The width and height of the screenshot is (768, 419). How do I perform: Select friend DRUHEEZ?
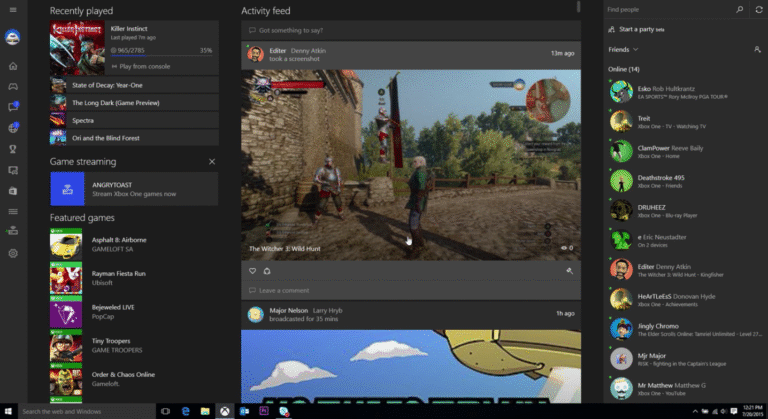point(686,211)
